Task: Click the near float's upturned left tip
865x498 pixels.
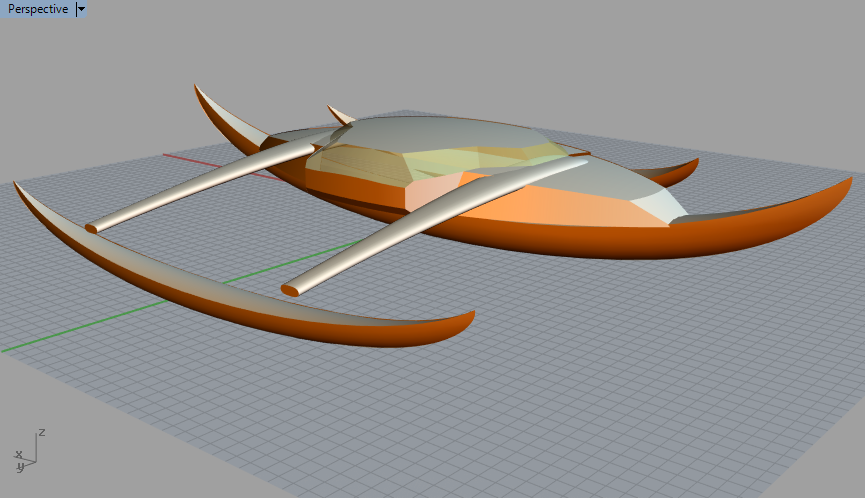Action: click(18, 186)
